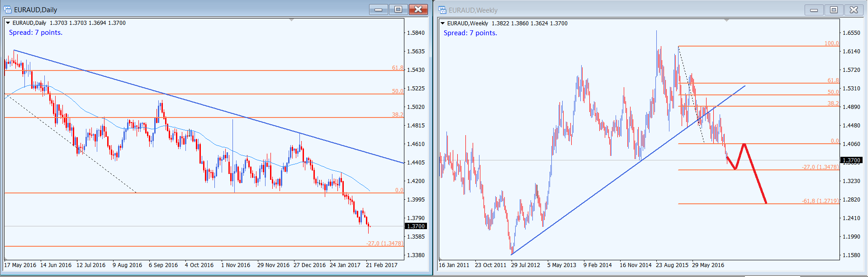Click the 1.2410 price on Weekly scale
The width and height of the screenshot is (868, 277).
pos(851,218)
